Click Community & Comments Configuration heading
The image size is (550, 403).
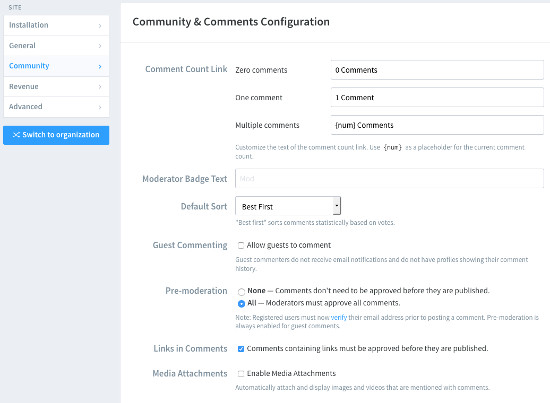(231, 22)
